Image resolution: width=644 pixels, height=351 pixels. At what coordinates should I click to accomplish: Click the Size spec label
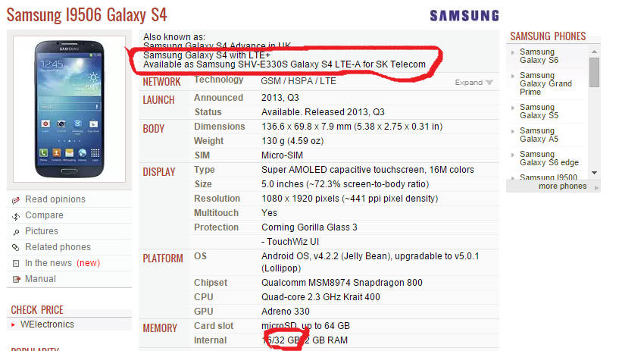(x=203, y=184)
